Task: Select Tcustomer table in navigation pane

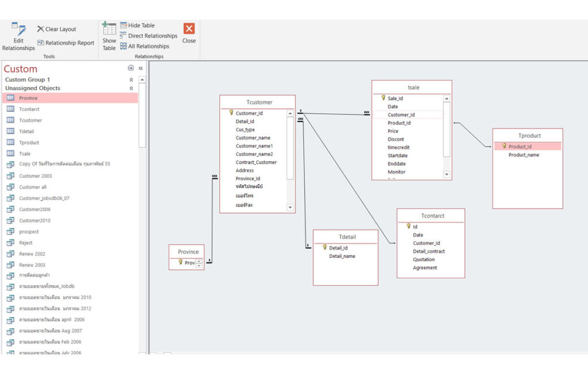Action: click(x=70, y=121)
